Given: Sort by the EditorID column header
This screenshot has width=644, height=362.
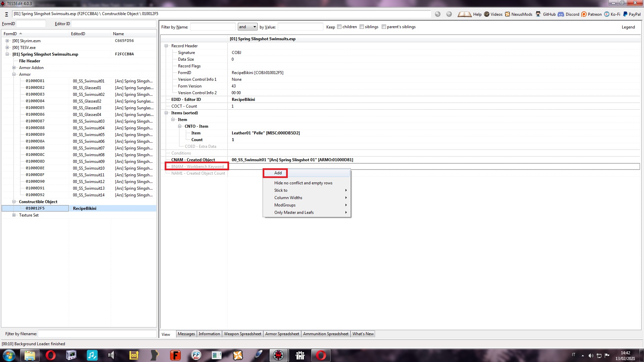Looking at the screenshot, I should pyautogui.click(x=90, y=34).
